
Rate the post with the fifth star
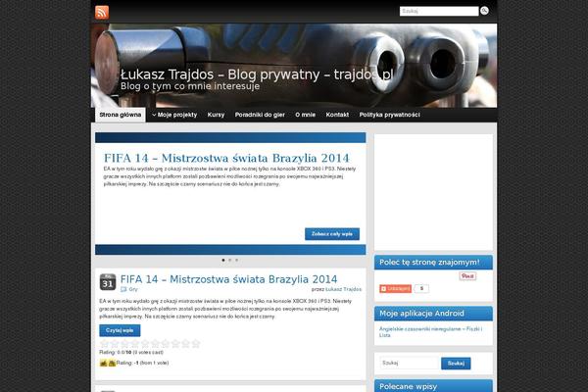(145, 344)
